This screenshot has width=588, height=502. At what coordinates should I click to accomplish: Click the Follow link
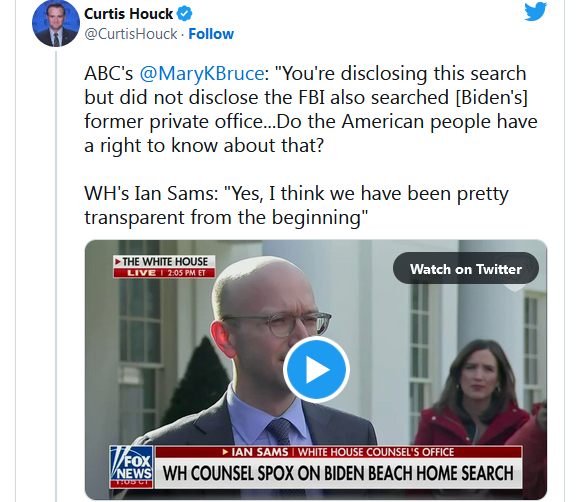[x=211, y=34]
